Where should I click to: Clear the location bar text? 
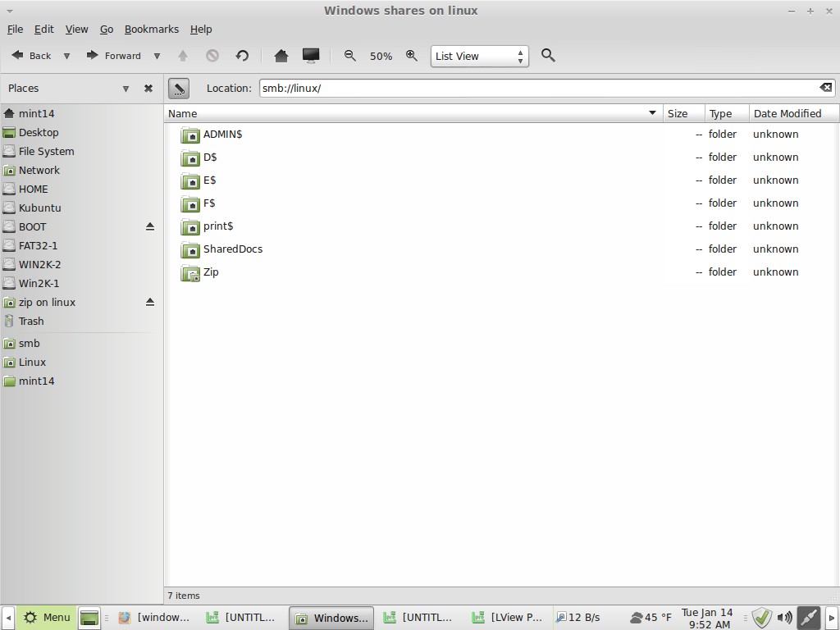pyautogui.click(x=825, y=88)
